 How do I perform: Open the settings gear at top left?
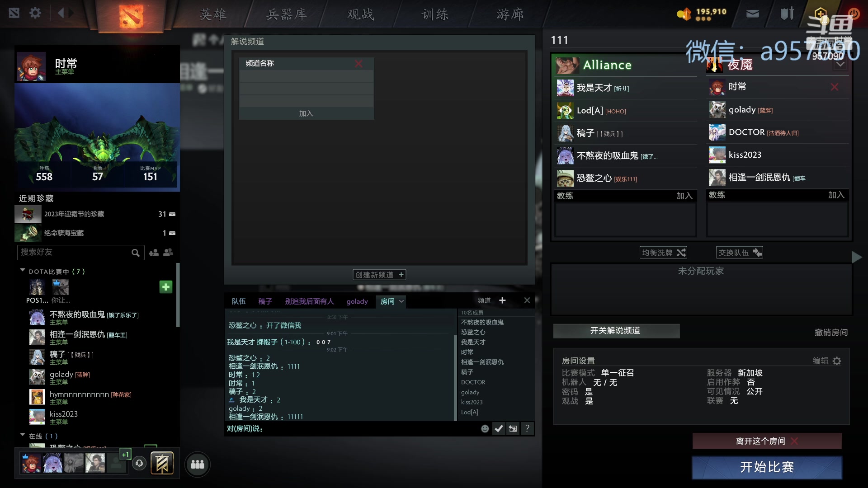35,13
